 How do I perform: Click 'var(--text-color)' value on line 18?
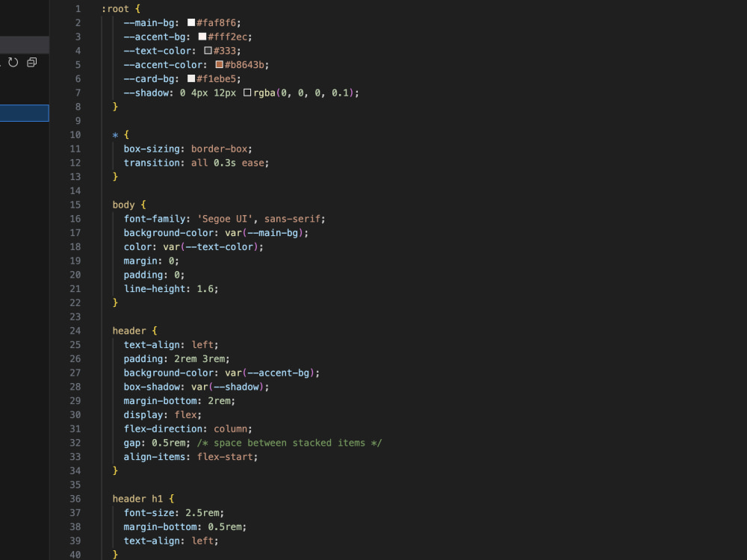(211, 246)
